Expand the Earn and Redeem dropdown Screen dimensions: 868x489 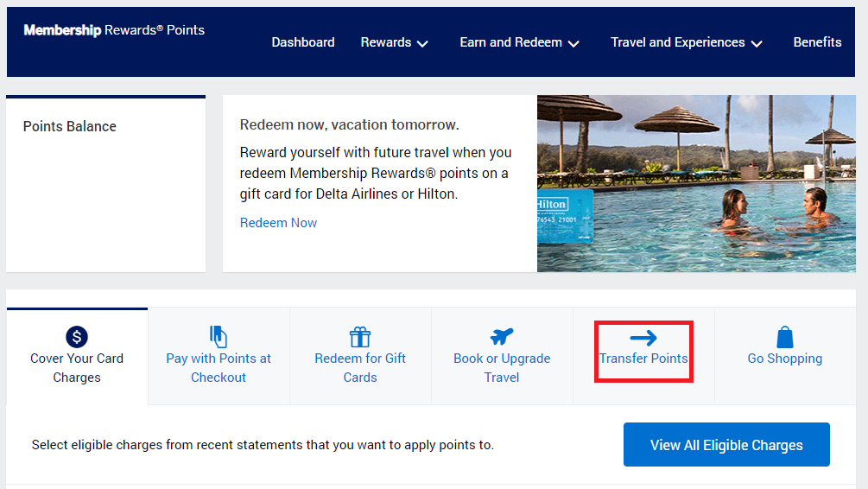pyautogui.click(x=519, y=42)
